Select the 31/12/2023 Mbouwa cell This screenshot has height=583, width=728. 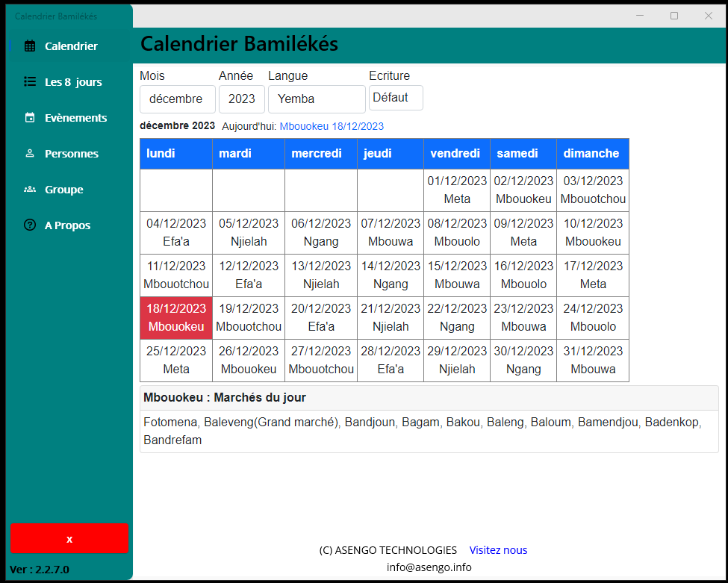pyautogui.click(x=593, y=361)
